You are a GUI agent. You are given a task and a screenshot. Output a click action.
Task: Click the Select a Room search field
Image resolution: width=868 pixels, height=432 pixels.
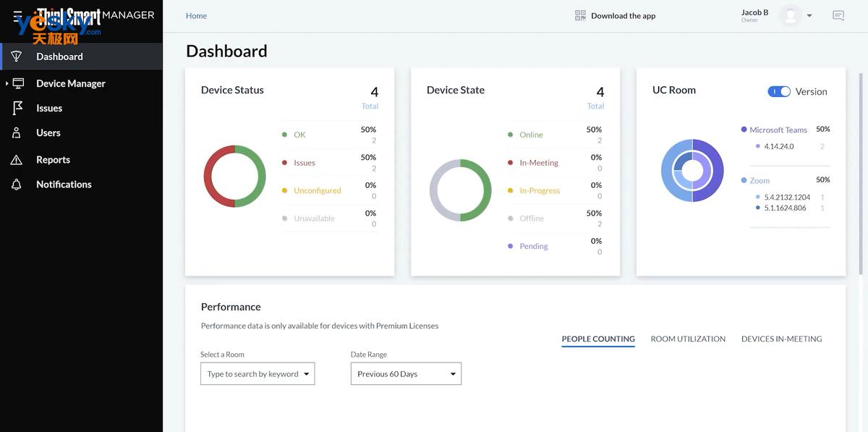258,374
